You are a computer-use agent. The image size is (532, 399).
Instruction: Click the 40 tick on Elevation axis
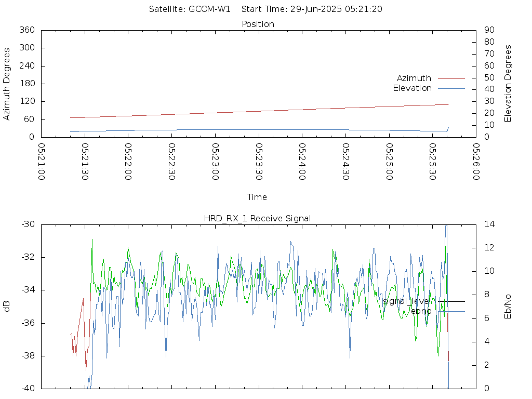(x=489, y=89)
